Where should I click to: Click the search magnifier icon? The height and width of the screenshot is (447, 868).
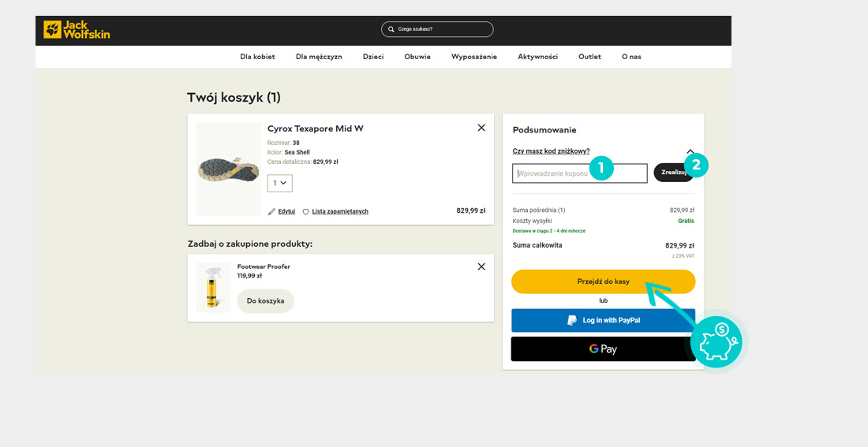391,29
